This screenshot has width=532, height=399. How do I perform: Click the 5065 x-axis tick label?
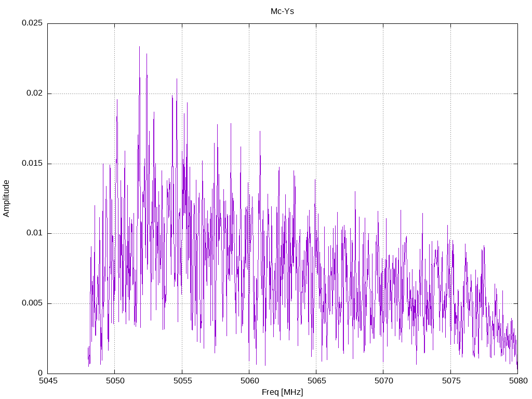(316, 381)
